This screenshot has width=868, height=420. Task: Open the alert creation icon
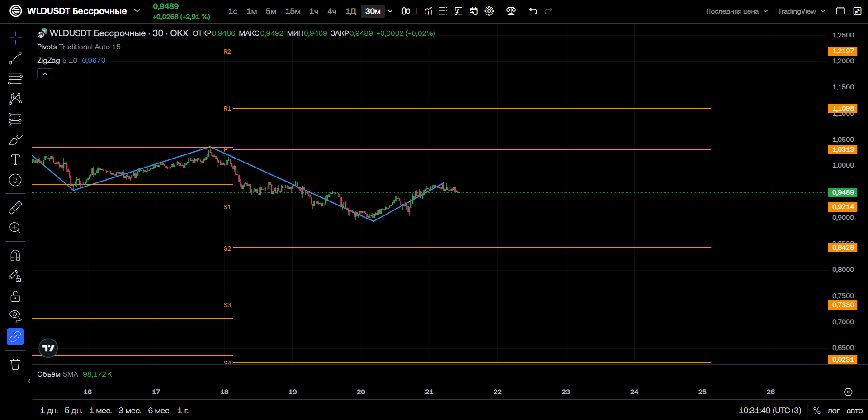[458, 11]
